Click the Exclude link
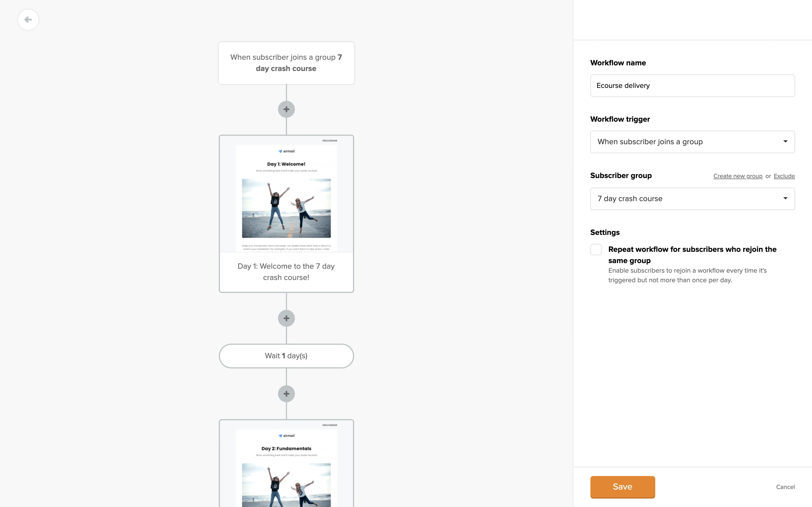Viewport: 812px width, 507px height. point(784,176)
